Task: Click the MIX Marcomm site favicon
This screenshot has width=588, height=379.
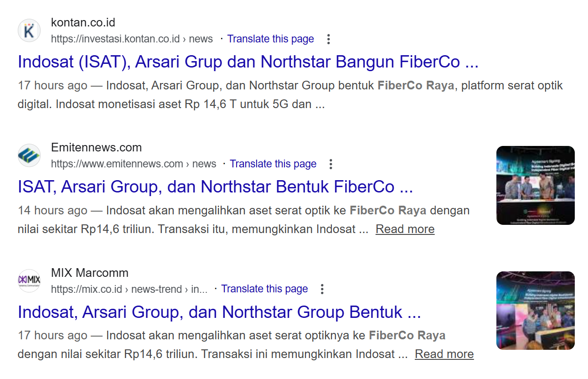Action: coord(29,280)
